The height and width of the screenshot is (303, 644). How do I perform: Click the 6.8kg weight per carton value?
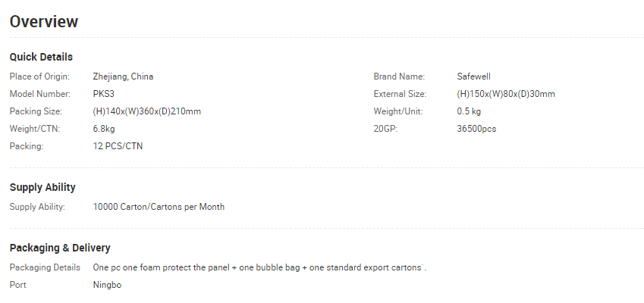pyautogui.click(x=104, y=129)
